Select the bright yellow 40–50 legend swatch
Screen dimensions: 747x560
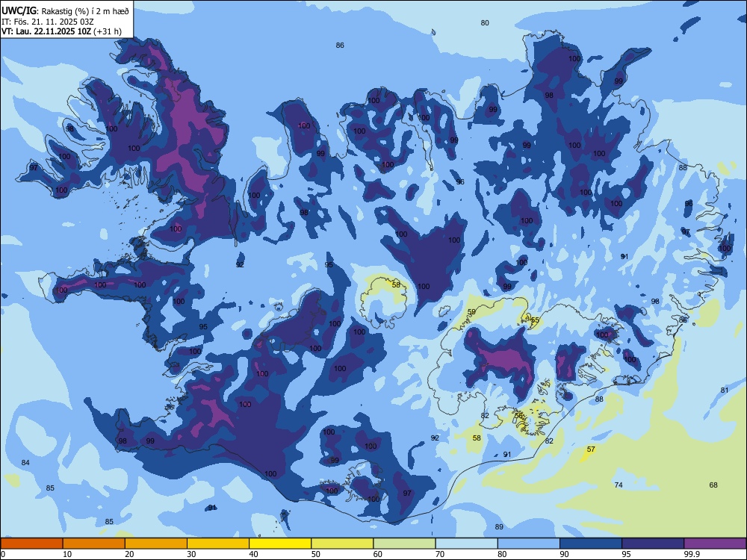[x=280, y=544]
